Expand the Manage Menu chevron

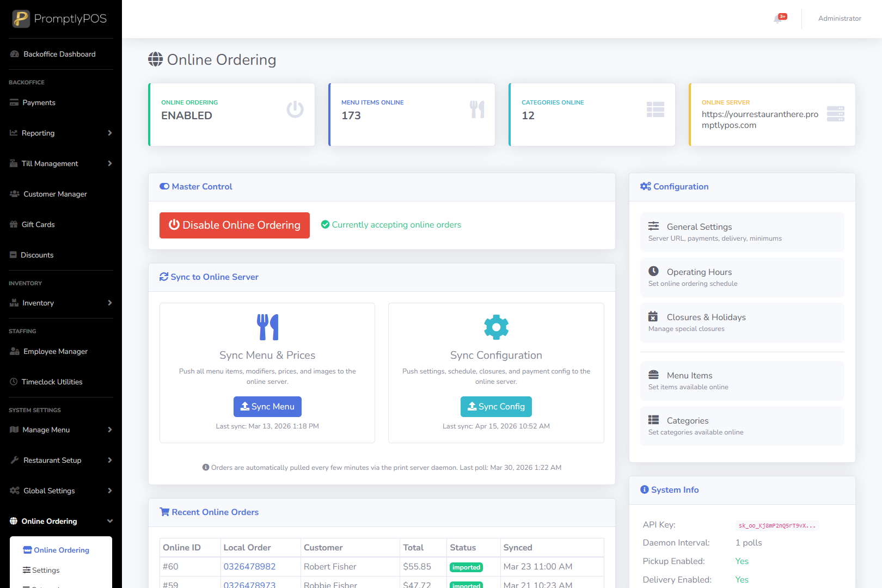pyautogui.click(x=110, y=430)
